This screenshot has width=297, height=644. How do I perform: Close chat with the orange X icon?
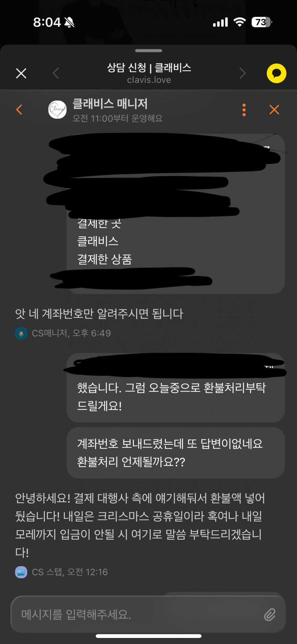tap(274, 110)
